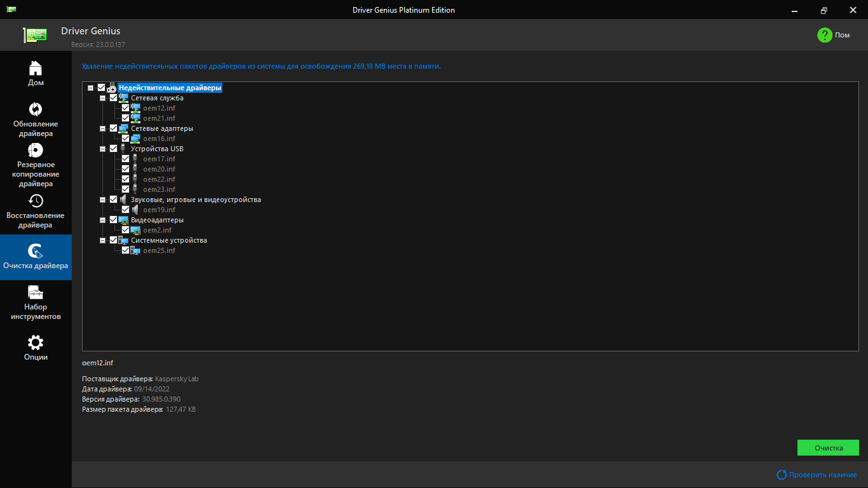Uncheck the oem16.inf checkbox
The width and height of the screenshot is (868, 488).
point(125,139)
